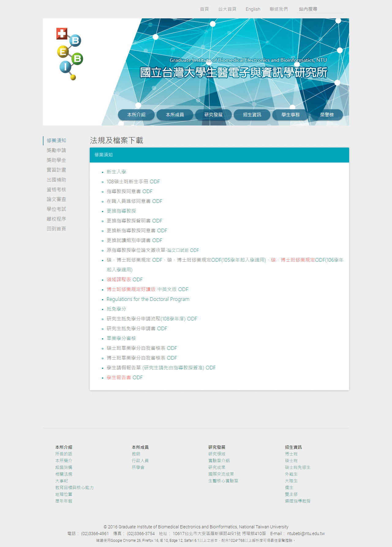Viewport: 392px width, 547px height.
Task: Click 生醫核心實驗室 in footer
Action: point(223,481)
